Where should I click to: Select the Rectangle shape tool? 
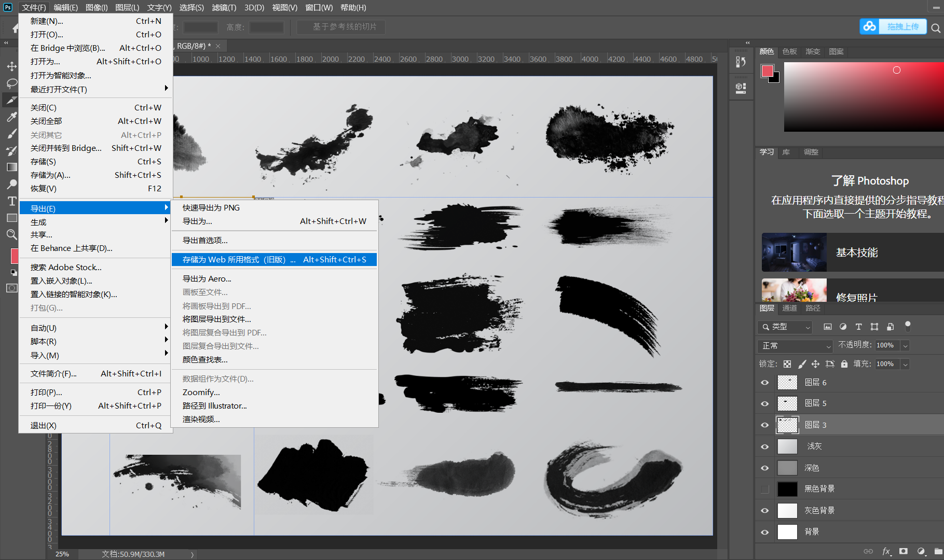coord(11,218)
